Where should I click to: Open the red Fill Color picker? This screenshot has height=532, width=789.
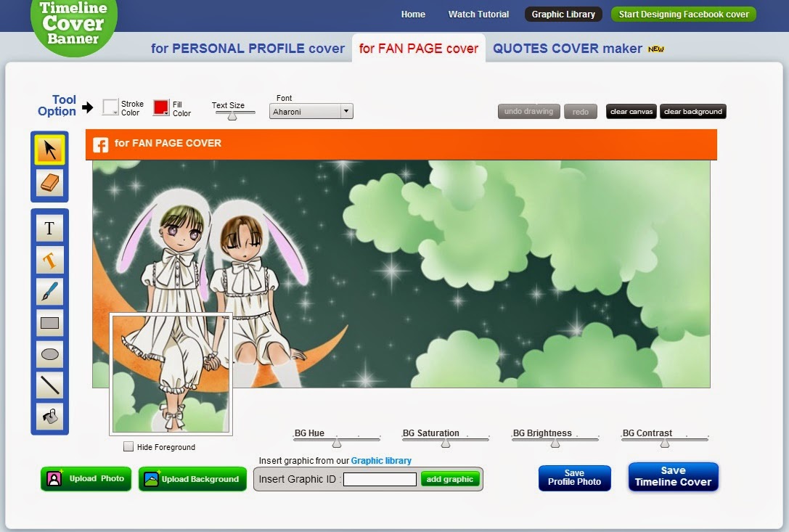[x=161, y=107]
